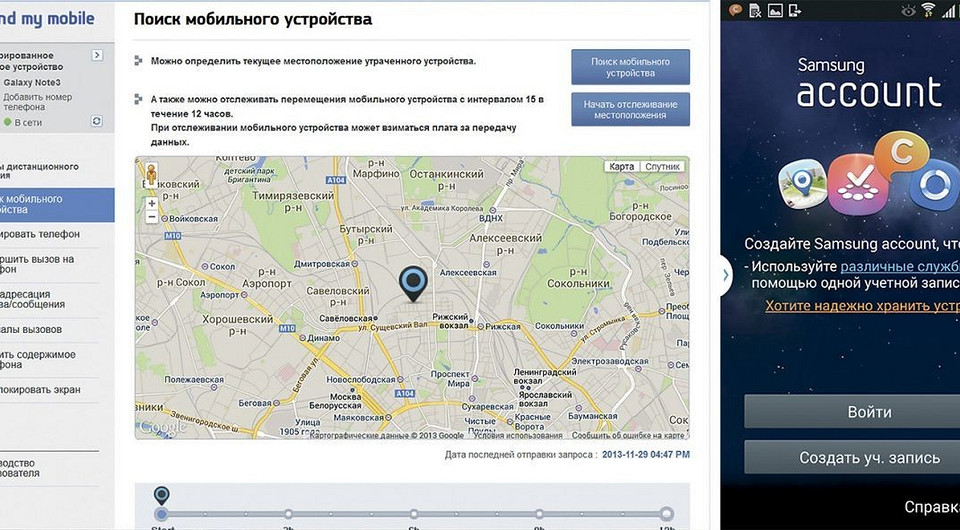Tap the signal strength status bar icon
This screenshot has height=530, width=960.
point(949,10)
